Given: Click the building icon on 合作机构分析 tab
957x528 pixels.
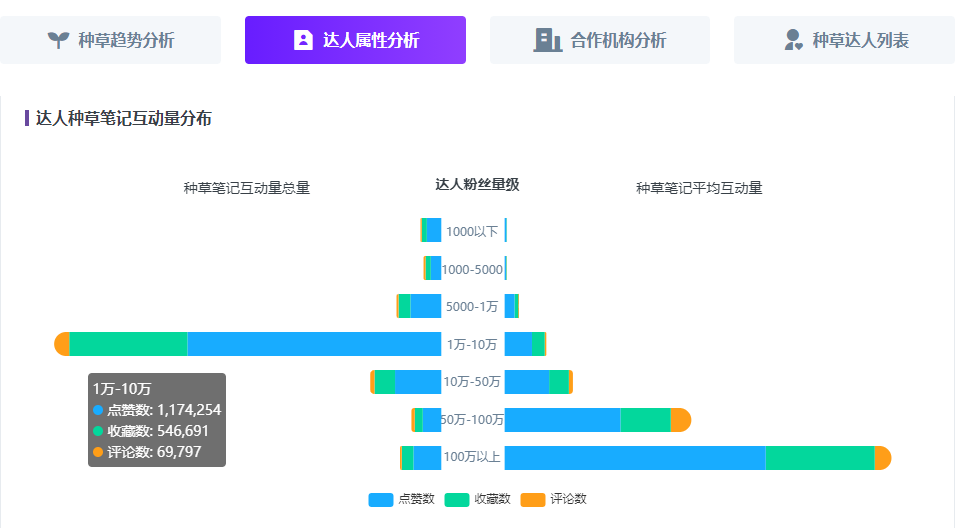Looking at the screenshot, I should point(547,40).
